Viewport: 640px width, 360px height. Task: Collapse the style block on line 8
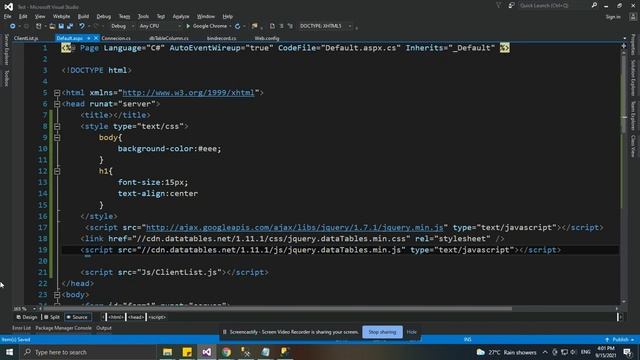pyautogui.click(x=57, y=127)
